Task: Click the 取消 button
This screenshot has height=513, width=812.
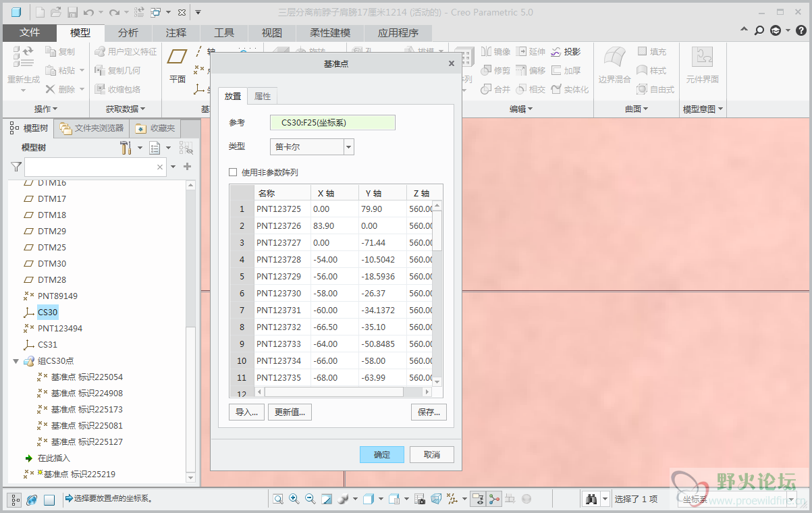Action: (432, 454)
